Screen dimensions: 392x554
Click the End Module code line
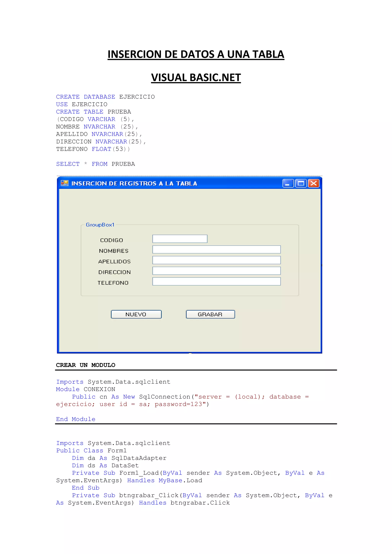point(76,419)
